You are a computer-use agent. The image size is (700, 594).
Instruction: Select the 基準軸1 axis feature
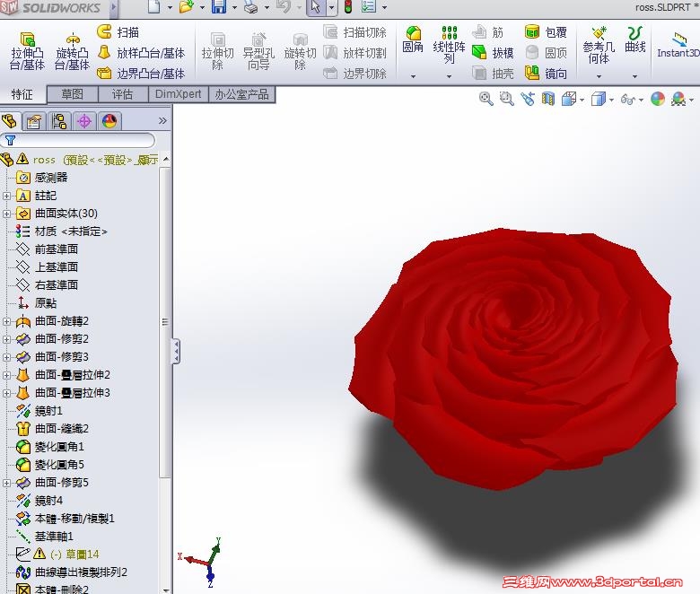[x=44, y=536]
